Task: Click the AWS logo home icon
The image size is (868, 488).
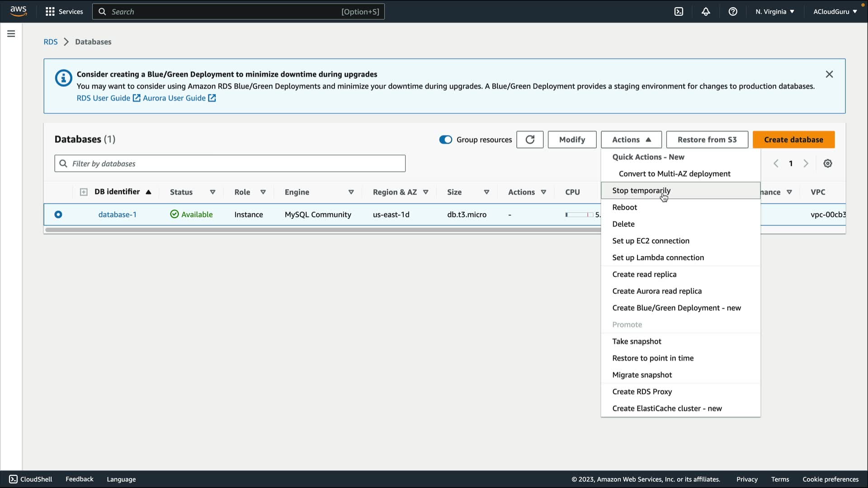Action: (x=19, y=11)
